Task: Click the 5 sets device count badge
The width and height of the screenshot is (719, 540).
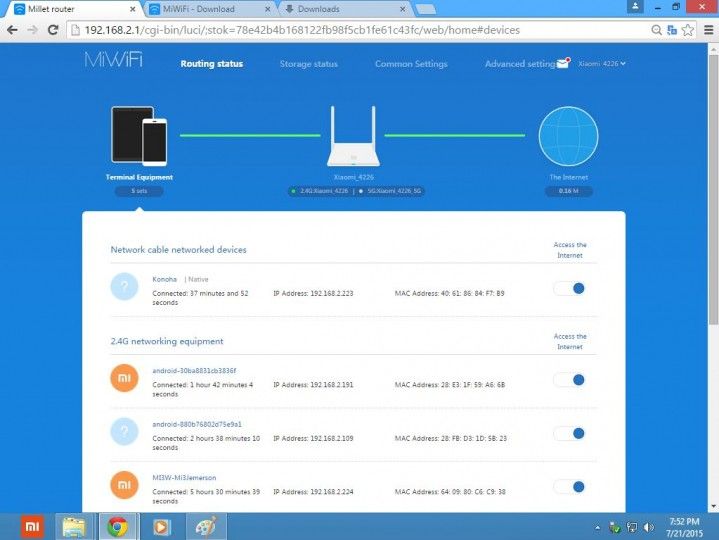Action: 139,191
